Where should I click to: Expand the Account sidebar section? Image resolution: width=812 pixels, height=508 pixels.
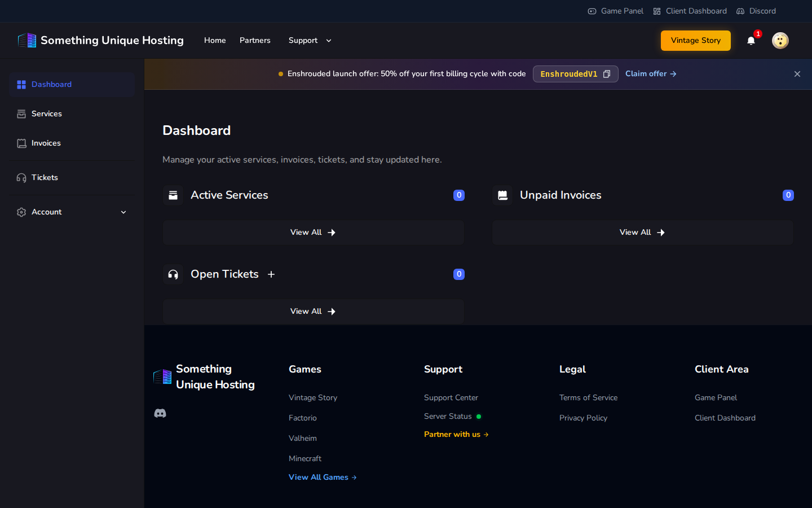coord(72,212)
